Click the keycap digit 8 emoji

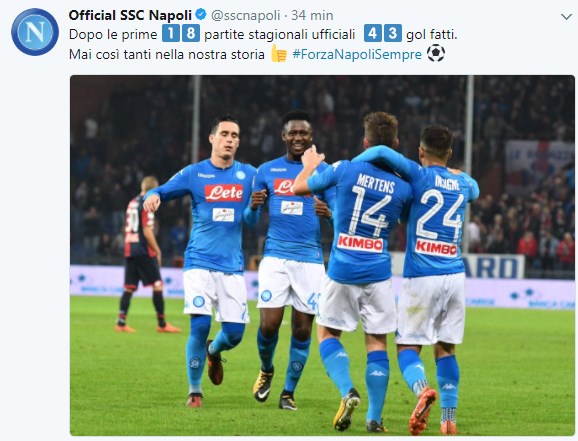pos(191,33)
